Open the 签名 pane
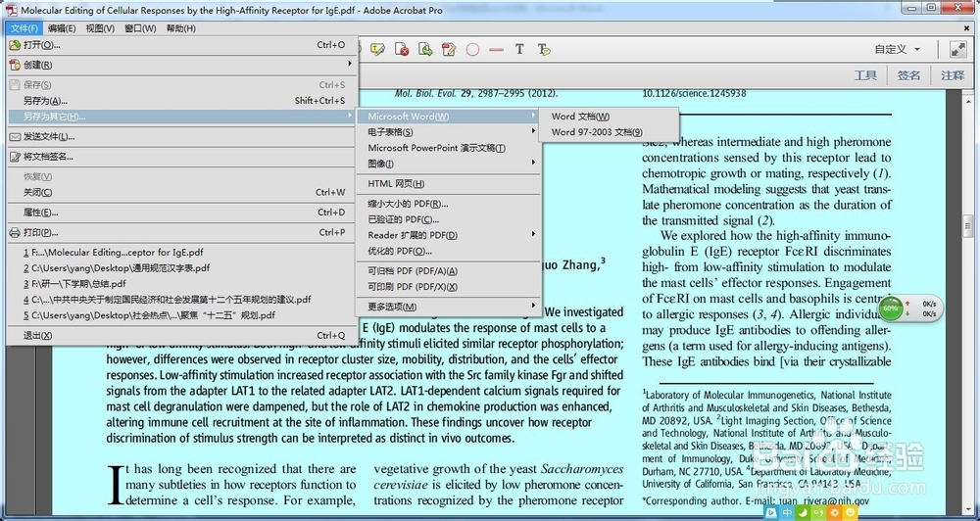Screen dimensions: 980x521 [x=908, y=75]
